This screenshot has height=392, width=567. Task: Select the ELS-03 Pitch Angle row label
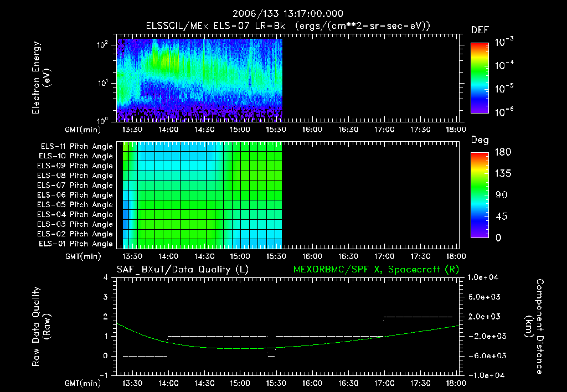coord(75,224)
